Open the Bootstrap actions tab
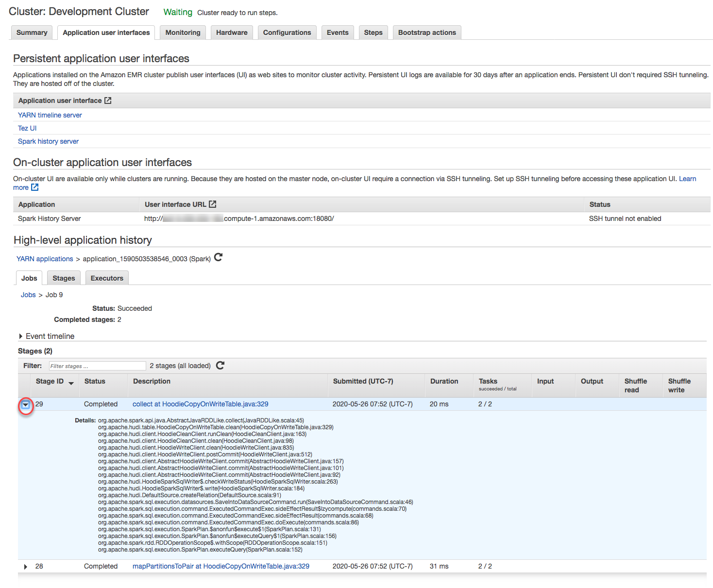713x588 pixels. (426, 33)
